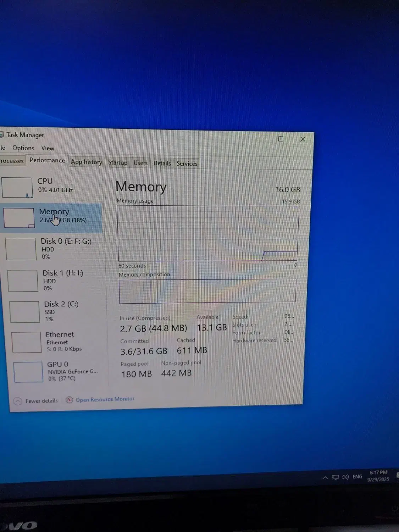
Task: Click the Slots used label
Action: coord(245,325)
